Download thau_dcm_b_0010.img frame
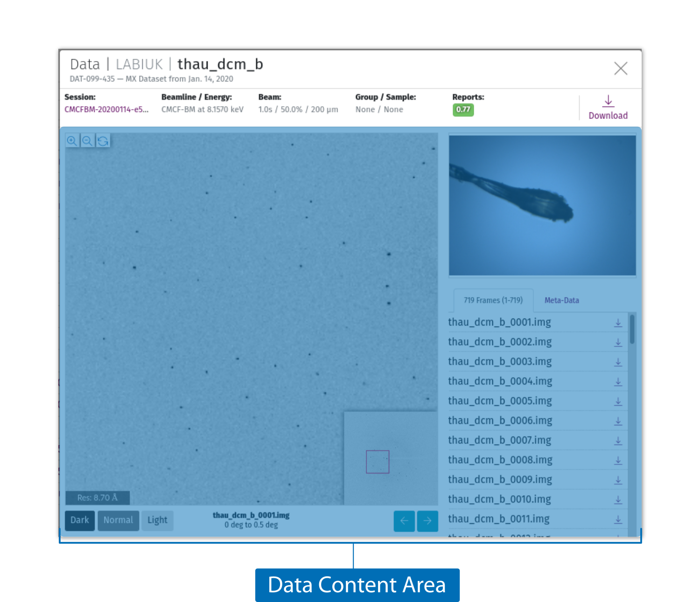Viewport: 700px width, 602px height. coord(618,499)
